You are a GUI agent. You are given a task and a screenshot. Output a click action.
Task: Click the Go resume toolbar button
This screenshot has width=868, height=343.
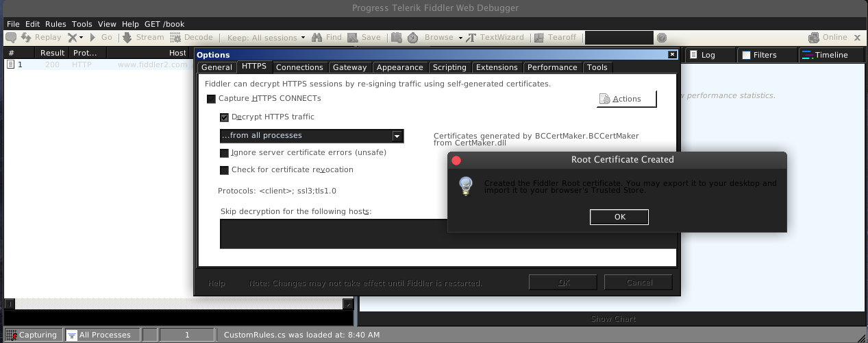(101, 38)
